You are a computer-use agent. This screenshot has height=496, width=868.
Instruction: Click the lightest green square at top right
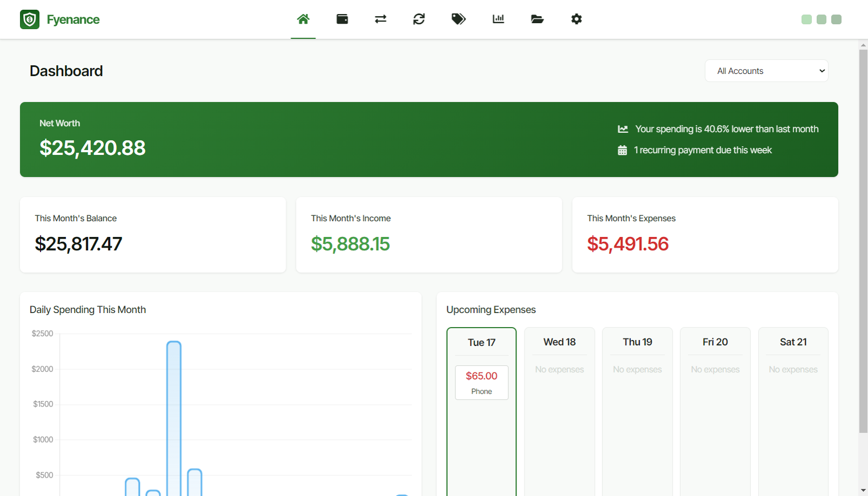coord(806,19)
